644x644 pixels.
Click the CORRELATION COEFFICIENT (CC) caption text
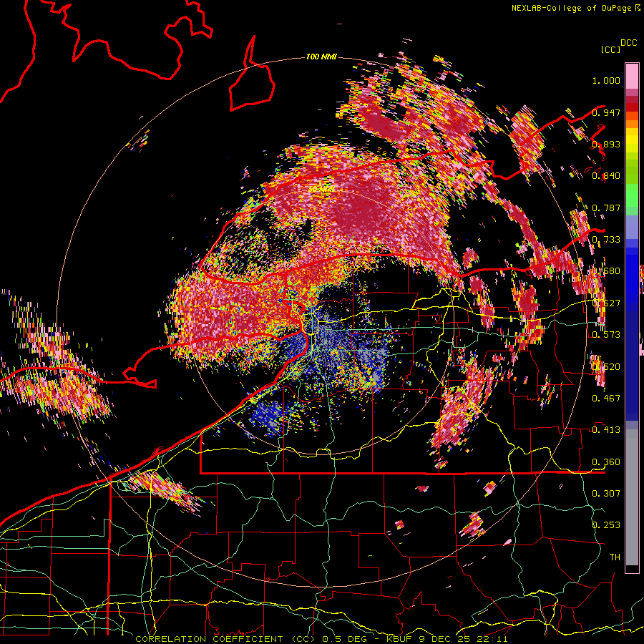pos(225,639)
